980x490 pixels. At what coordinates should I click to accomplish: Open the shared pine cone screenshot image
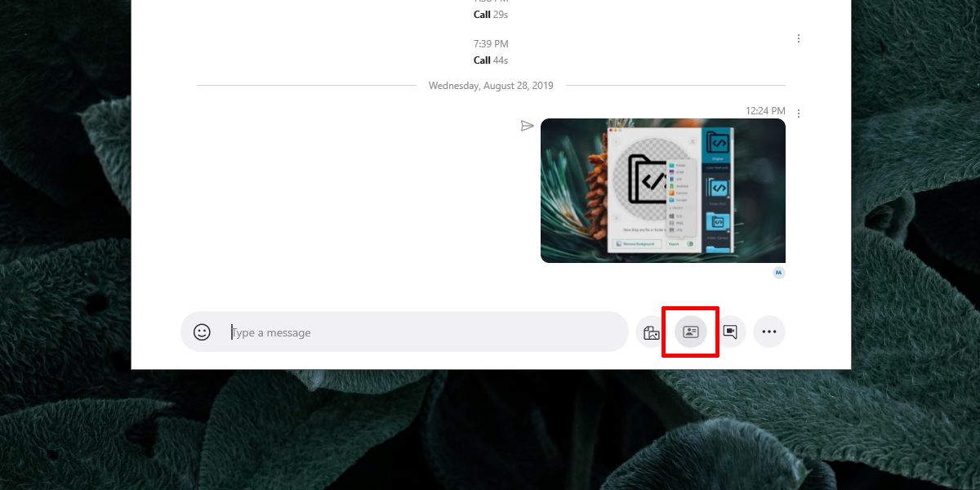(x=663, y=190)
